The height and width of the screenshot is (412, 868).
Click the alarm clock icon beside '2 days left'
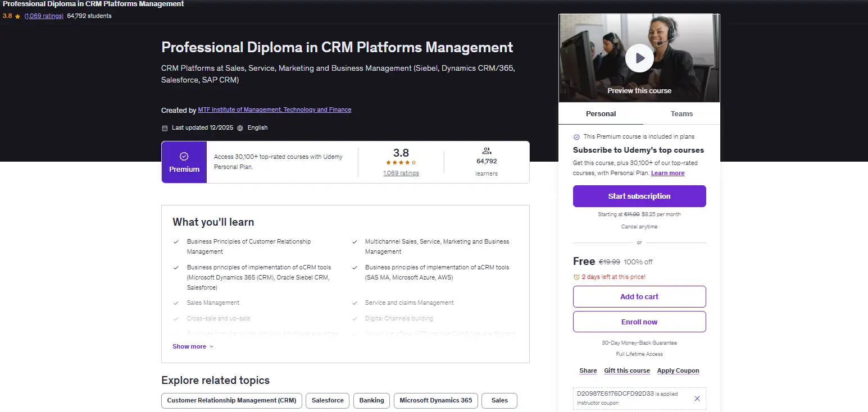pos(576,277)
